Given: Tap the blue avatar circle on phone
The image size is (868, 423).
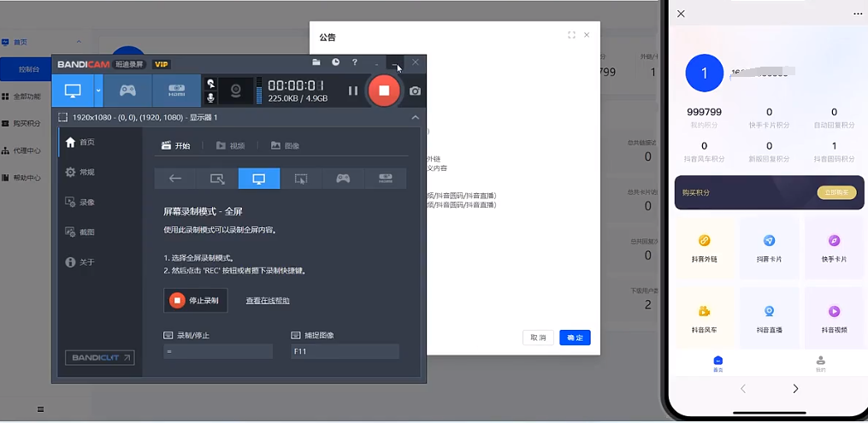Looking at the screenshot, I should point(704,73).
